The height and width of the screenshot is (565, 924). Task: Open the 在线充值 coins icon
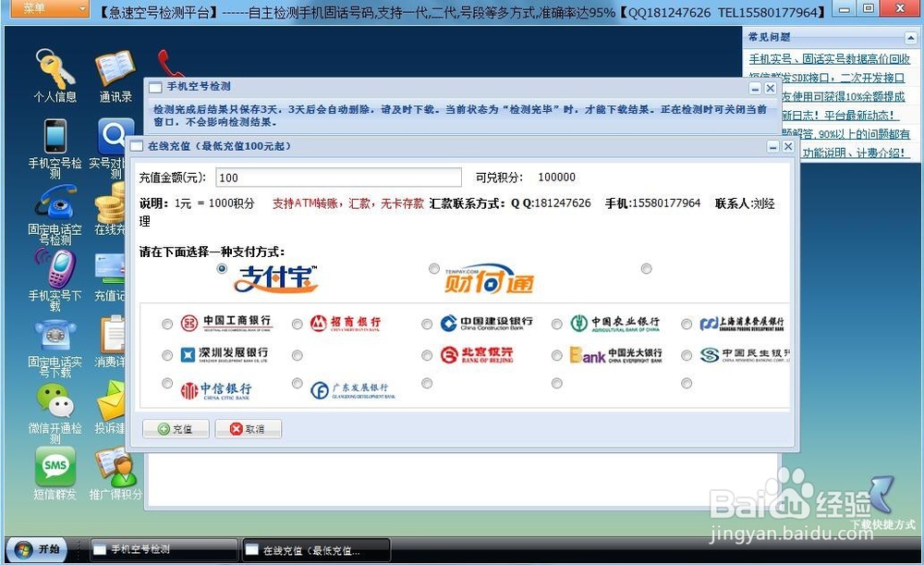112,202
